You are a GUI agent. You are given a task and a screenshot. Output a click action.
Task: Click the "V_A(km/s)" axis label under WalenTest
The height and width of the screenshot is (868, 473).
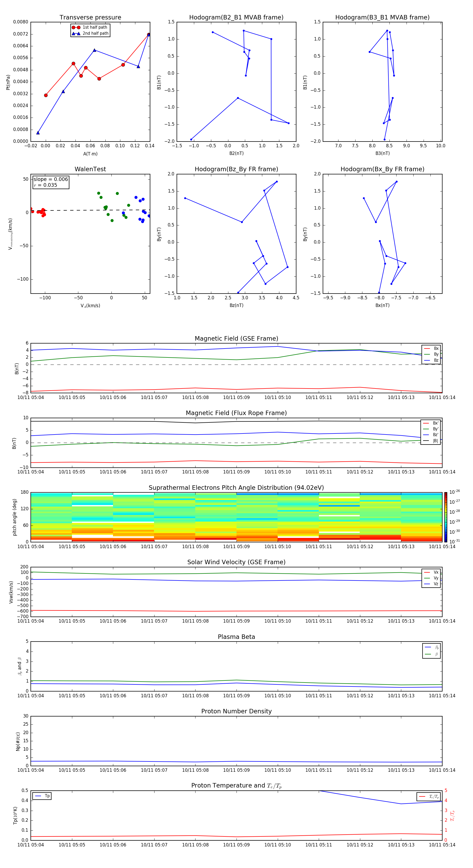tap(90, 306)
